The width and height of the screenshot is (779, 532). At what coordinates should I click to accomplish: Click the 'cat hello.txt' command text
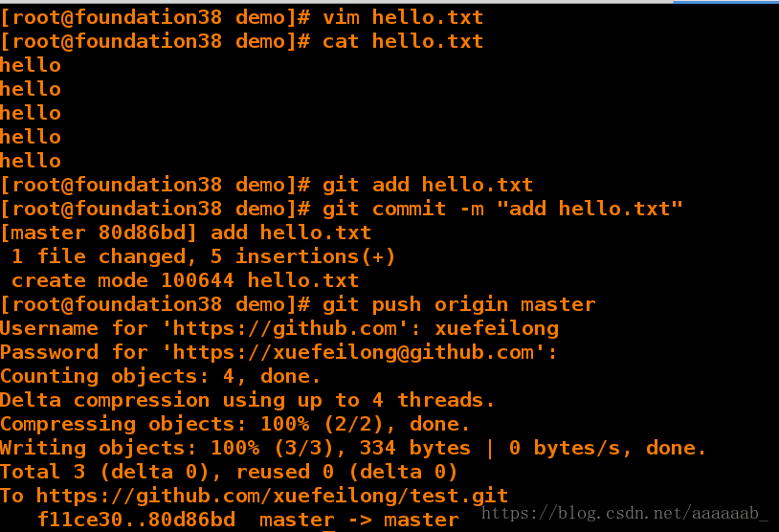pos(402,41)
